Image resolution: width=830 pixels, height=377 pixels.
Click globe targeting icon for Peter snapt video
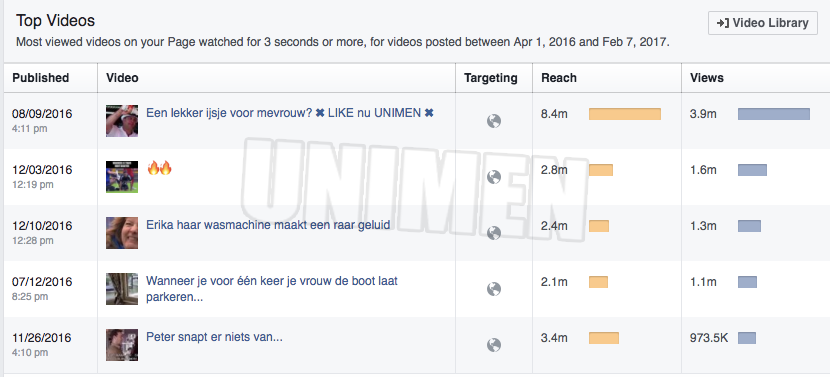(494, 345)
